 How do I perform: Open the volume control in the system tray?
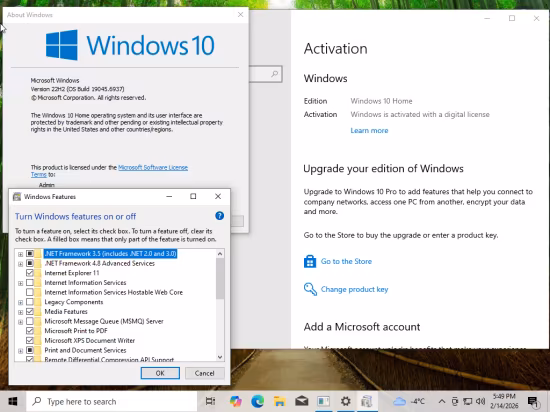(481, 401)
